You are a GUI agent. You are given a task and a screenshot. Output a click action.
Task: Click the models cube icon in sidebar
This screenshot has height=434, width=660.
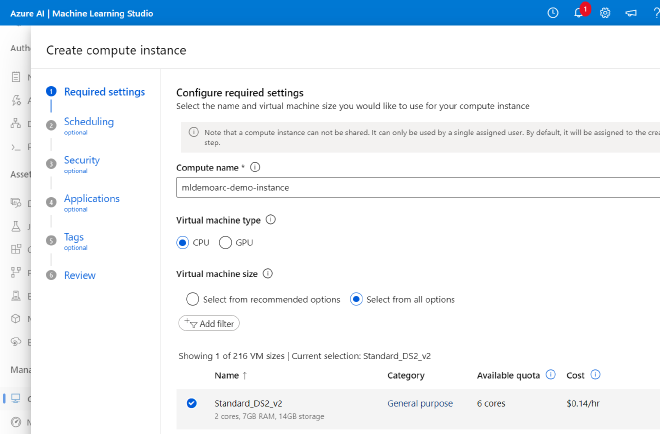click(16, 319)
